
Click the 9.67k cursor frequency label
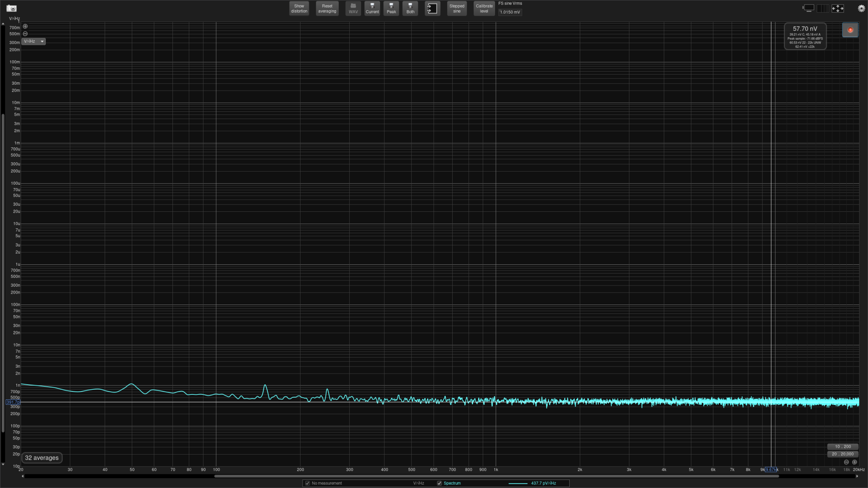(x=771, y=470)
